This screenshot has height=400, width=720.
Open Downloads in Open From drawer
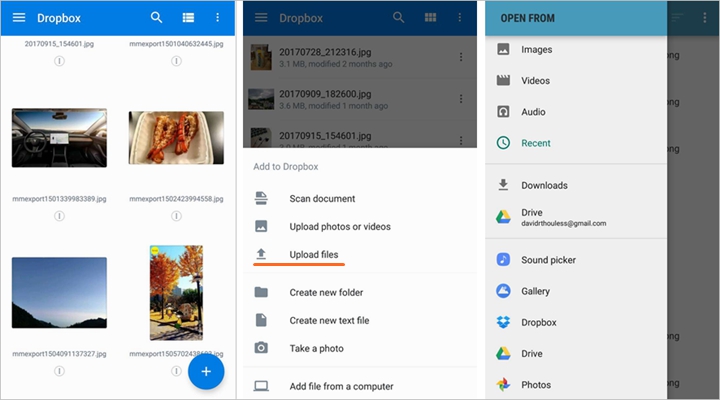coord(576,185)
